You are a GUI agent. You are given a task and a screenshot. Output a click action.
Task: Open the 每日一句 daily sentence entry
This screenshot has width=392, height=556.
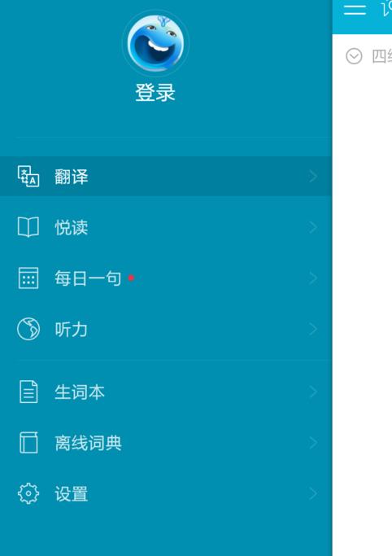(x=166, y=278)
